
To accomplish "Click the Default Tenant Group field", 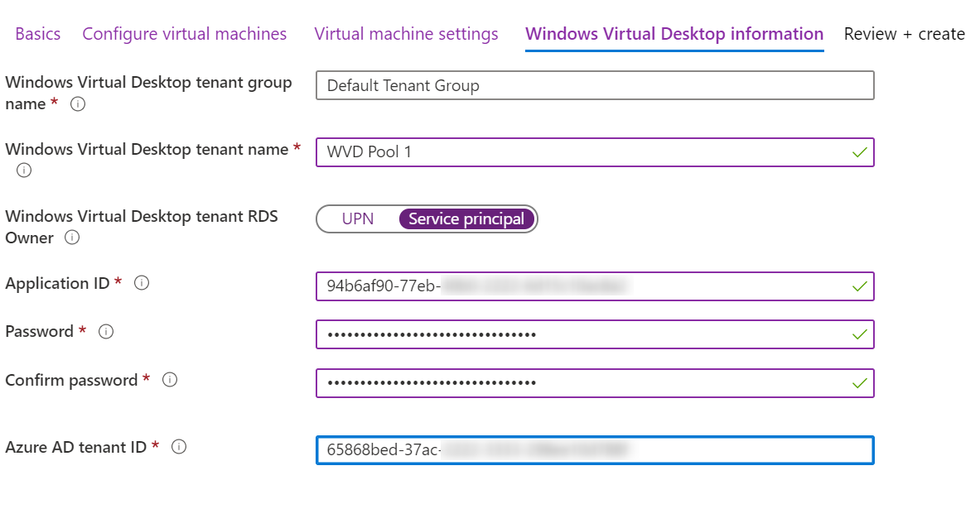I will (x=594, y=85).
